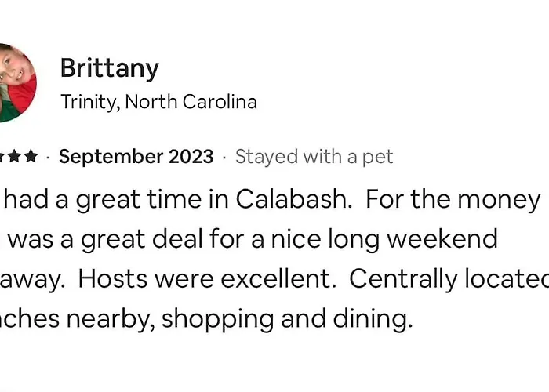This screenshot has height=392, width=549.
Task: Click the middle visible rating star
Action: pyautogui.click(x=14, y=157)
